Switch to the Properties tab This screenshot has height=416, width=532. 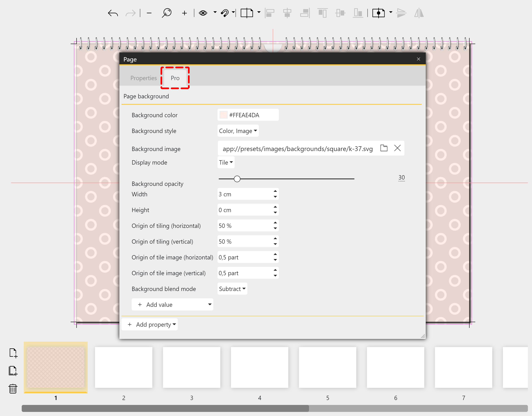(x=144, y=78)
